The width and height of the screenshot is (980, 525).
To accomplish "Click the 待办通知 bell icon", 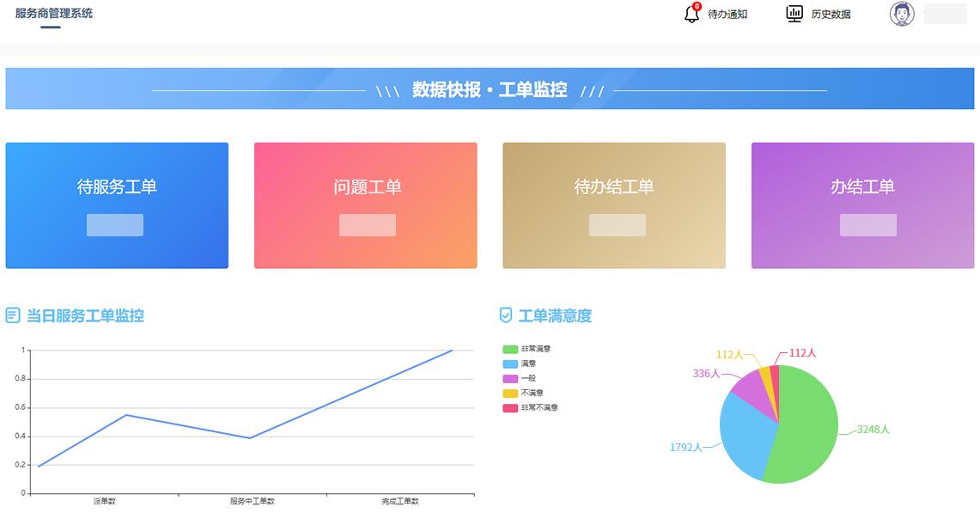I will (691, 15).
